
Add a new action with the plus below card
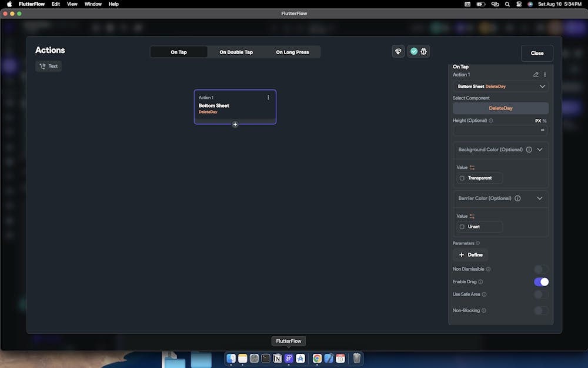(x=235, y=124)
